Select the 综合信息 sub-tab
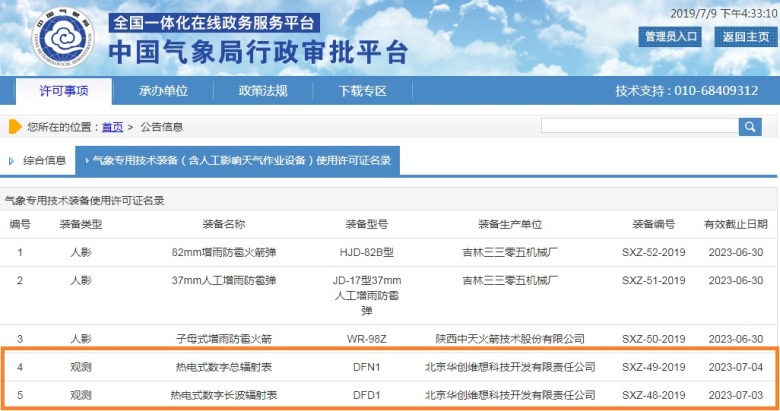 44,160
